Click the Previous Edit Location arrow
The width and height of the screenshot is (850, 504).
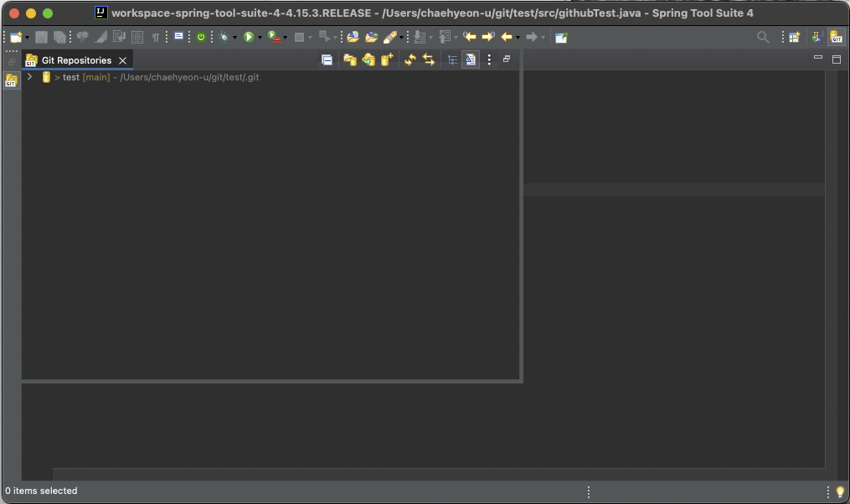[470, 37]
